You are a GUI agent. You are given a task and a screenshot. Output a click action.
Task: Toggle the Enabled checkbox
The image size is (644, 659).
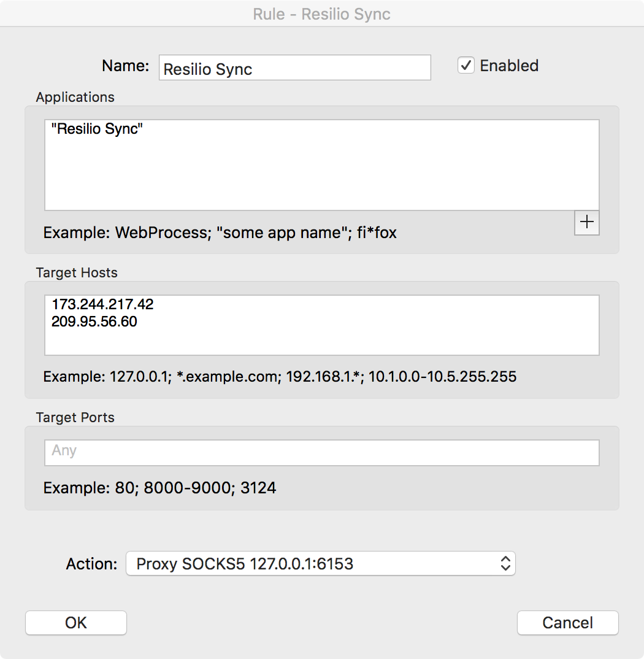(x=466, y=66)
